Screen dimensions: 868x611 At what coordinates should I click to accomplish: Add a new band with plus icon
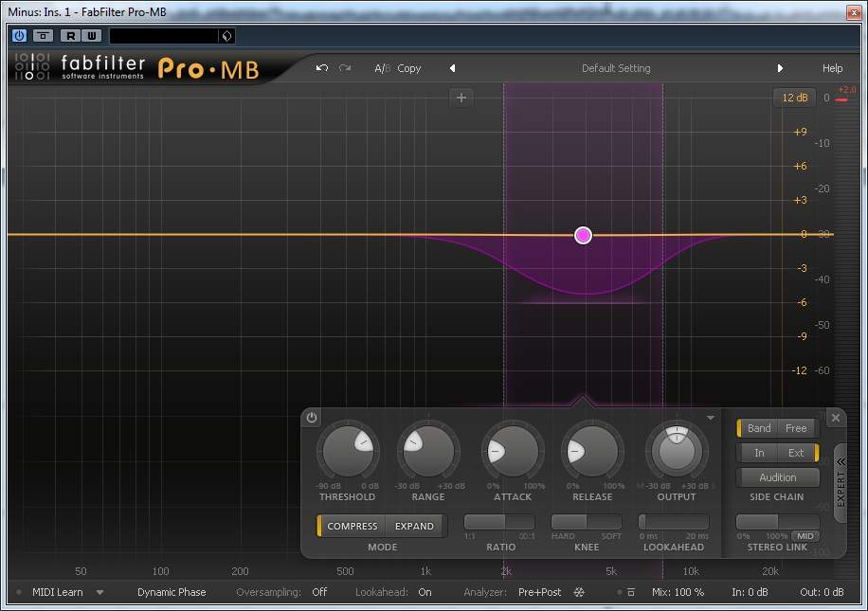(461, 97)
